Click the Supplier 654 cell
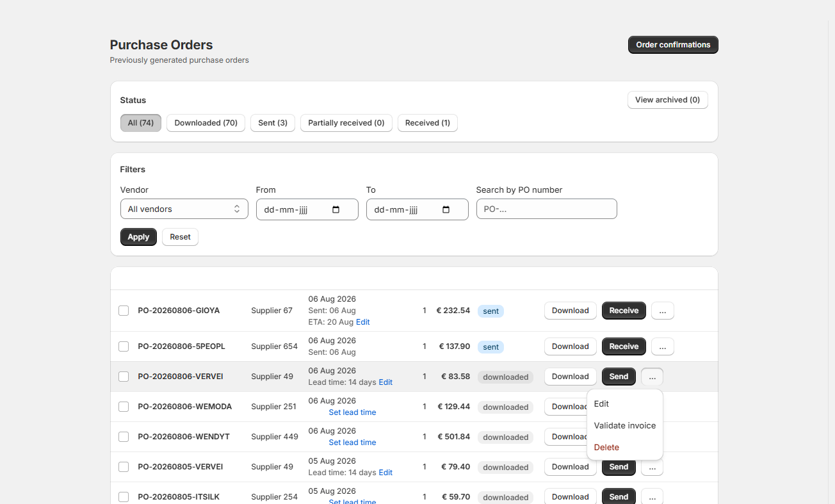Viewport: 835px width, 504px height. (274, 346)
